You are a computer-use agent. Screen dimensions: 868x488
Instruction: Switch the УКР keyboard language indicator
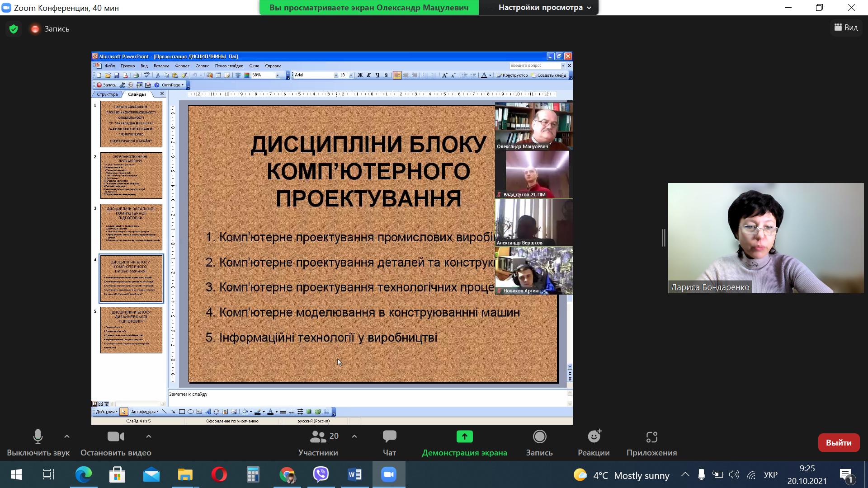click(x=770, y=475)
